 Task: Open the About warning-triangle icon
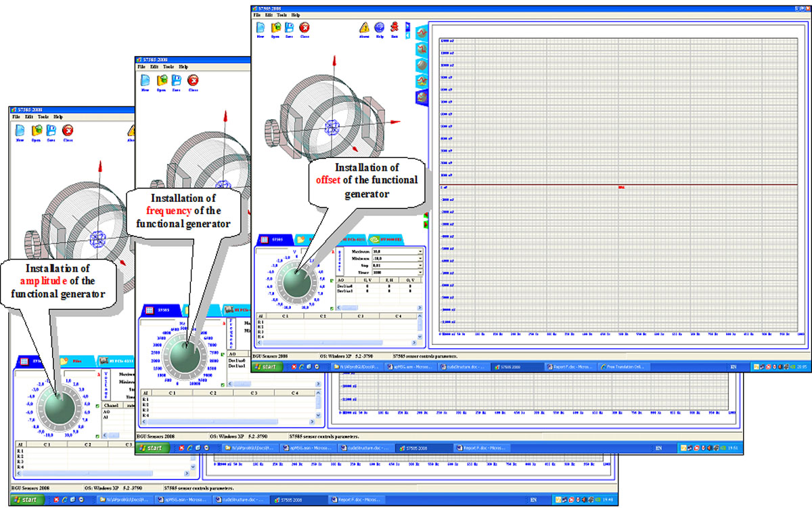click(x=364, y=28)
